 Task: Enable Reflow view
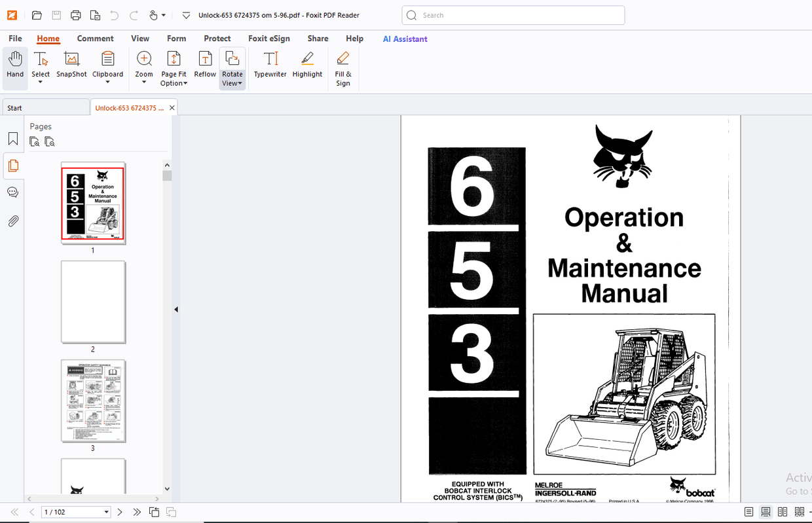tap(205, 65)
